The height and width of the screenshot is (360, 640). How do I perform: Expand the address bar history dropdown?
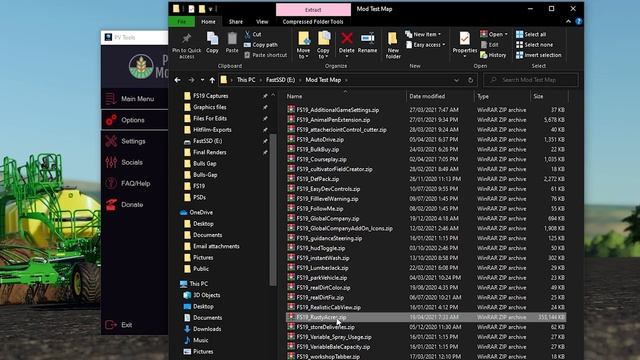point(456,80)
